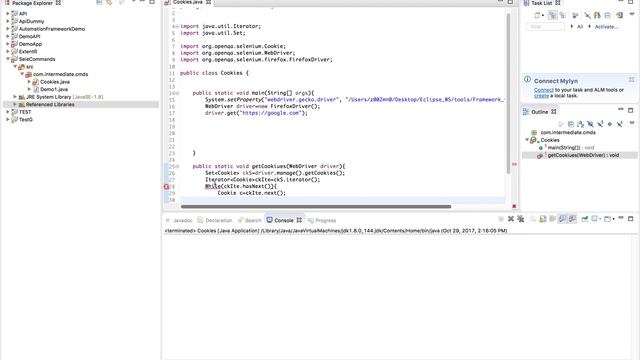The image size is (640, 360).
Task: Click Hide Completed Tasks icon in Task List
Action: pos(587,16)
